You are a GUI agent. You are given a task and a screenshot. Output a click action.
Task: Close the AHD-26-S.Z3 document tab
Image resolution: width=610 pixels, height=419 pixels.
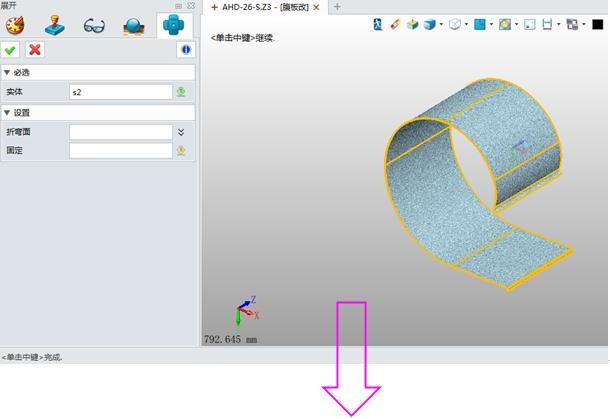pos(318,7)
